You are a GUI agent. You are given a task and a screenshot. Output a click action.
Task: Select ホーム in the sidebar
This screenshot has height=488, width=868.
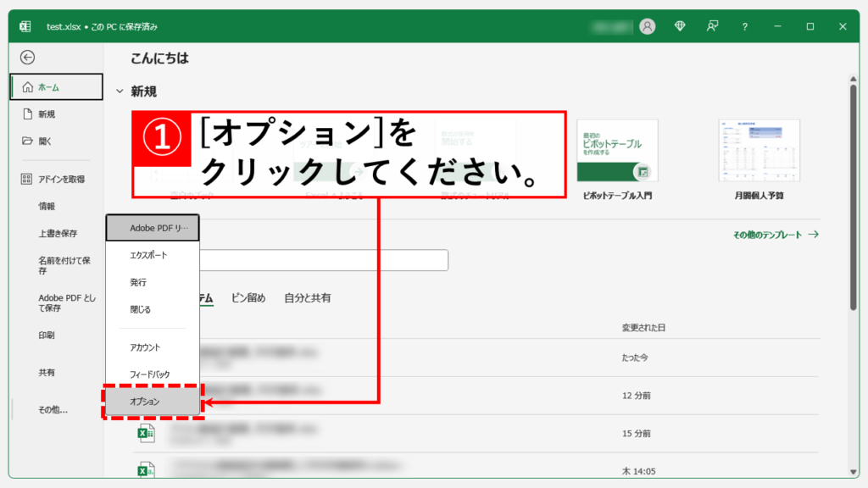56,86
